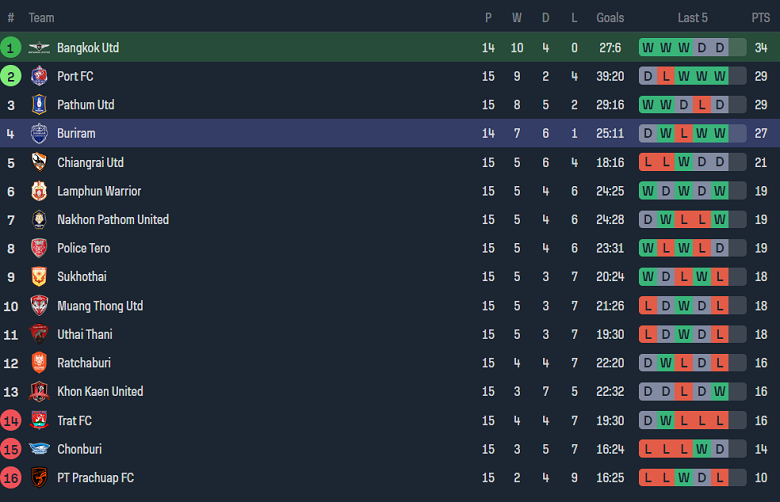Click the red position 16 badge
The image size is (780, 502).
11,478
